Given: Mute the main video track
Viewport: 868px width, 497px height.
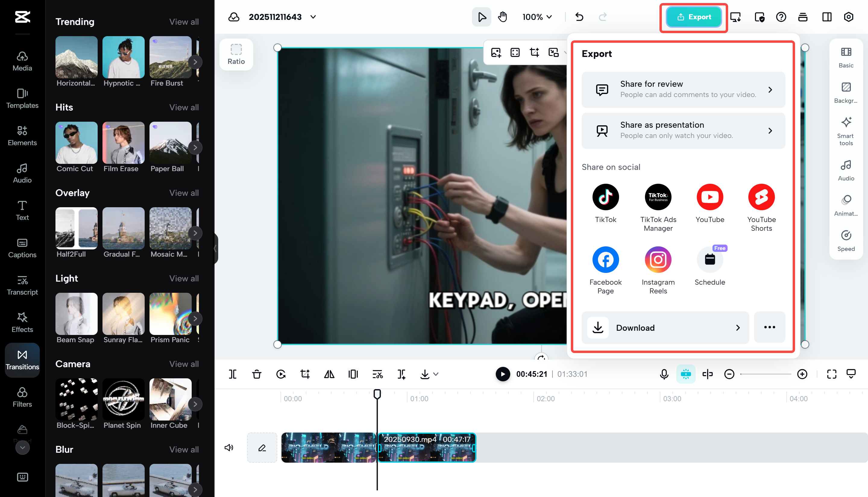Looking at the screenshot, I should 229,448.
